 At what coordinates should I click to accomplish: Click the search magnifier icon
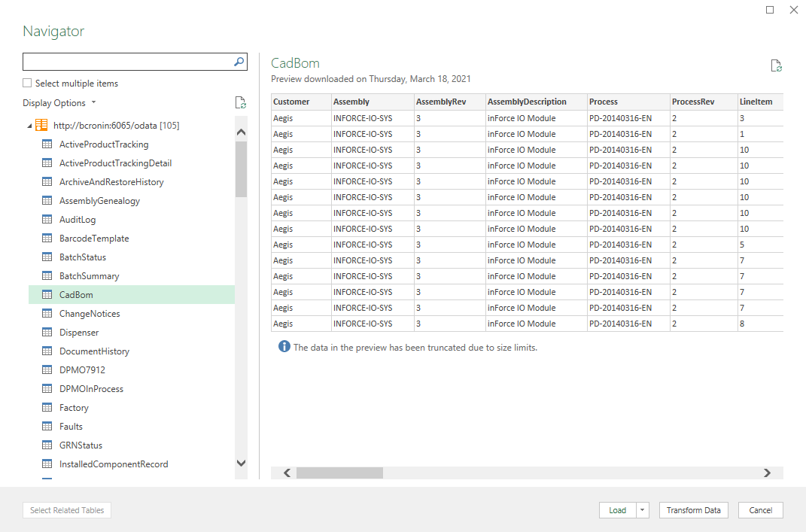click(239, 62)
